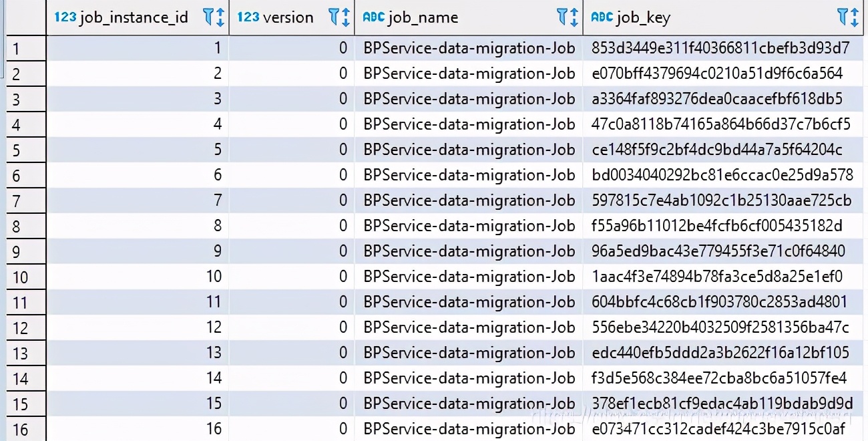Image resolution: width=868 pixels, height=441 pixels.
Task: Open filter/sort icon on job_key column
Action: tap(848, 17)
